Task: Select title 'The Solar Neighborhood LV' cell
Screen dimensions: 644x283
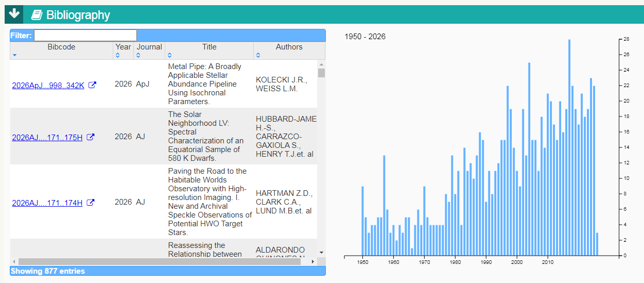Action: click(x=210, y=136)
